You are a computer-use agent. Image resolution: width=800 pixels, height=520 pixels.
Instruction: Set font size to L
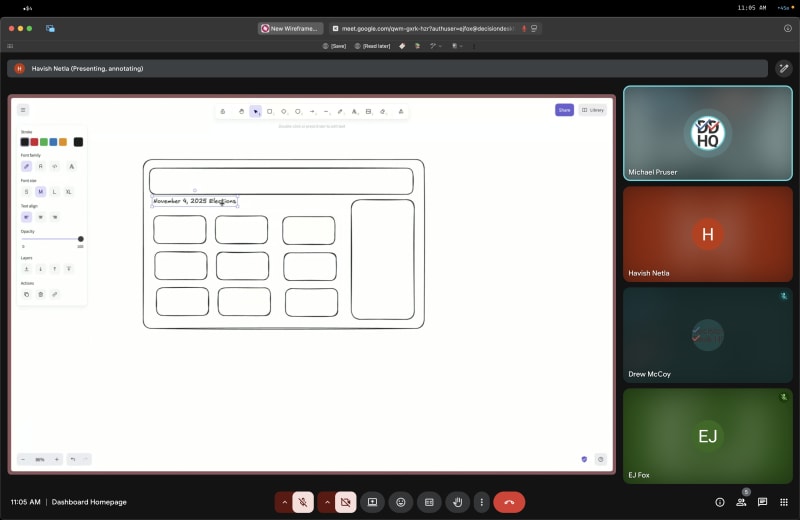pyautogui.click(x=55, y=192)
